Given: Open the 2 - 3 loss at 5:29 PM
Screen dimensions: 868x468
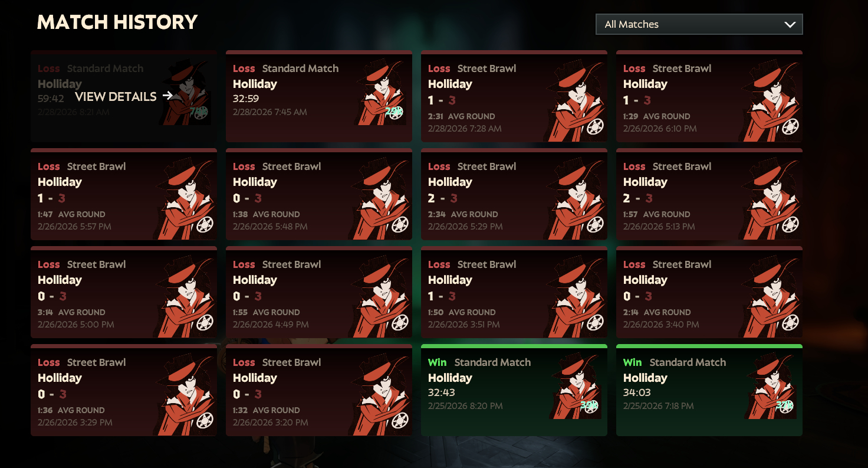Looking at the screenshot, I should tap(514, 194).
